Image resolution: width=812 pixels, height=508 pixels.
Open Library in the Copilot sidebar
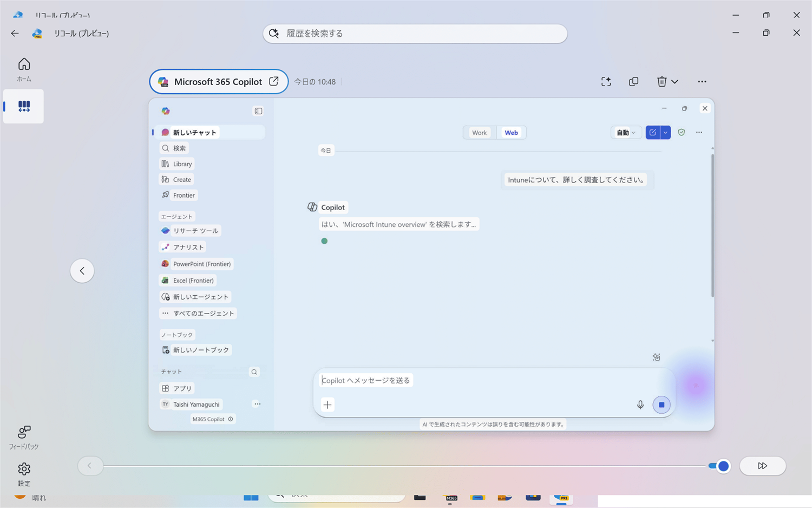pyautogui.click(x=177, y=164)
